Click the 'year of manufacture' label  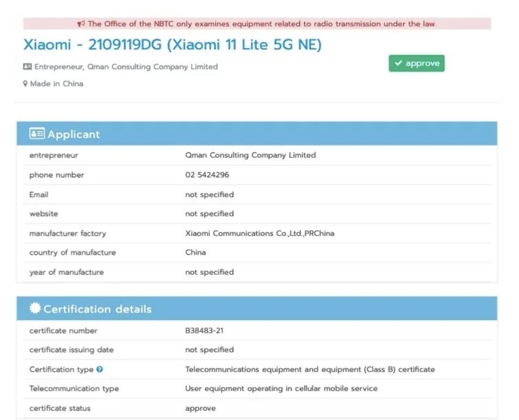pos(66,272)
